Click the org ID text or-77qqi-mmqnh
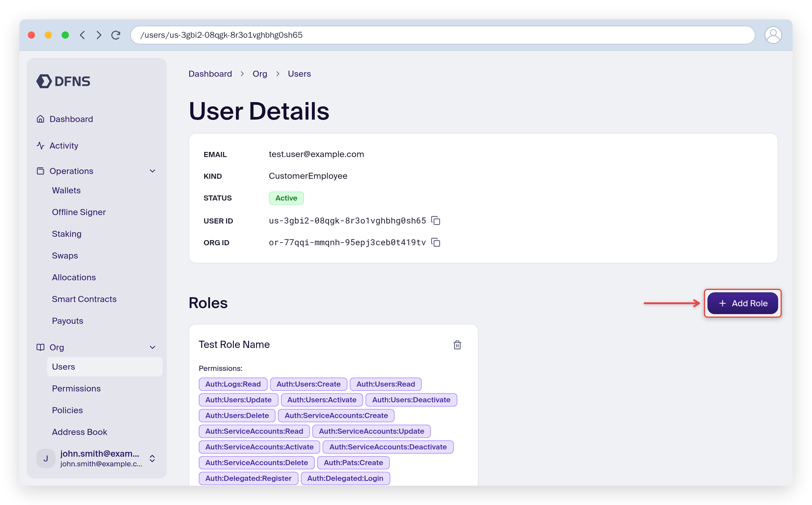The width and height of the screenshot is (812, 505). [x=347, y=243]
